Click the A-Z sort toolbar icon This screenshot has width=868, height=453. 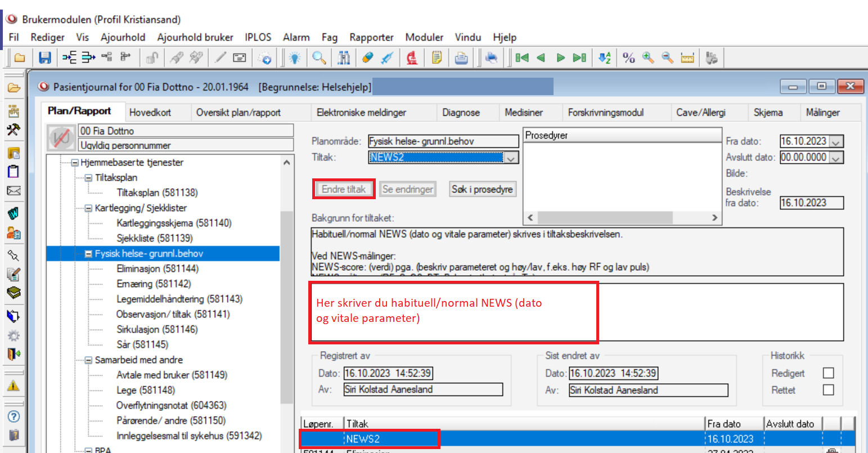605,57
